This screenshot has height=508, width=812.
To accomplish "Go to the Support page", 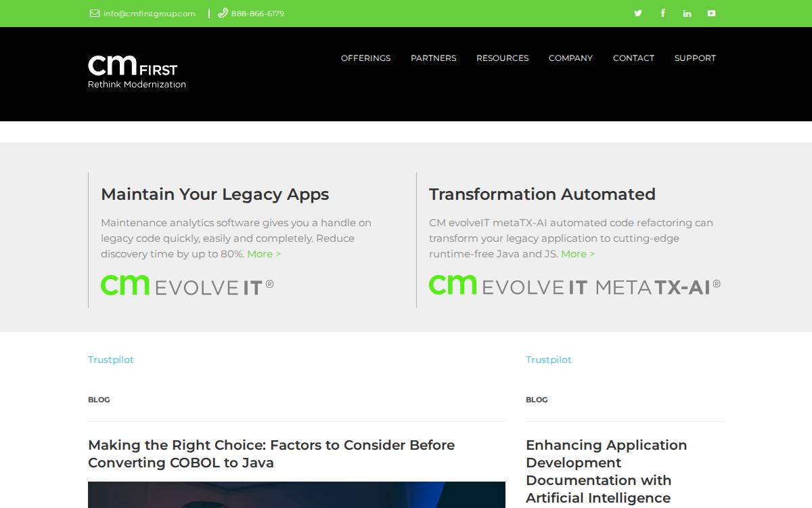I will pos(695,58).
